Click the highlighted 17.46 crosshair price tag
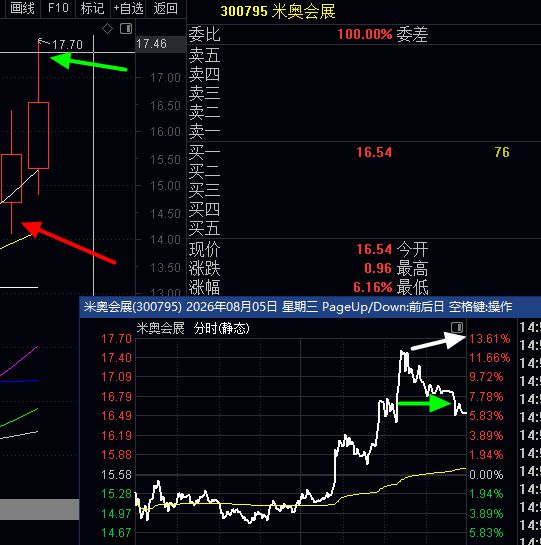Viewport: 541px width, 545px height. [x=161, y=44]
